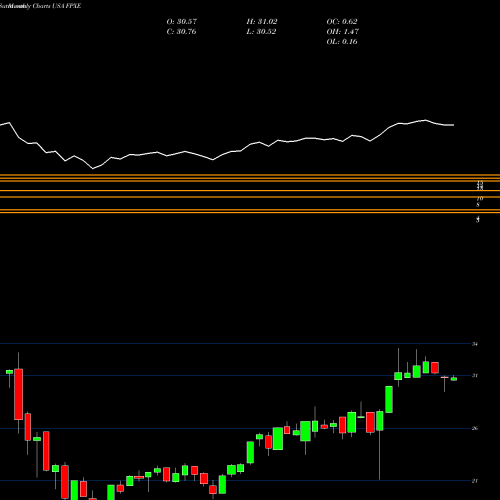Click the 34 price axis label
Screen dimensions: 500x500
pyautogui.click(x=475, y=344)
